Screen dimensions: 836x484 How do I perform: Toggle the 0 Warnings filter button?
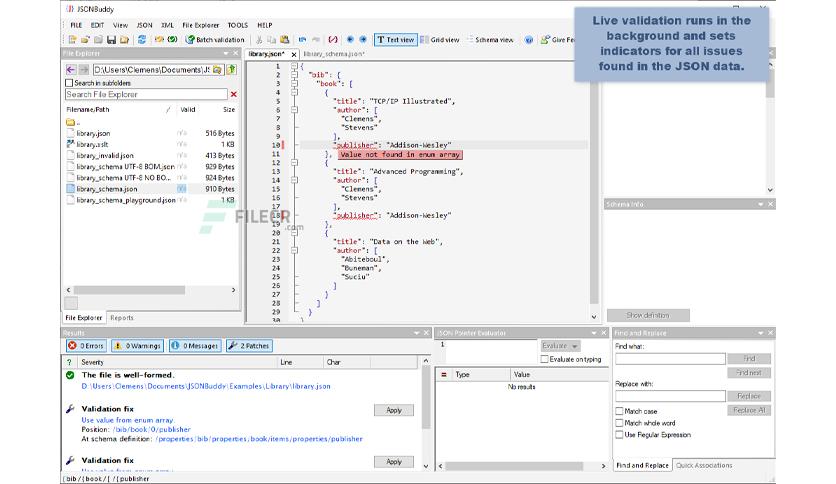click(138, 346)
